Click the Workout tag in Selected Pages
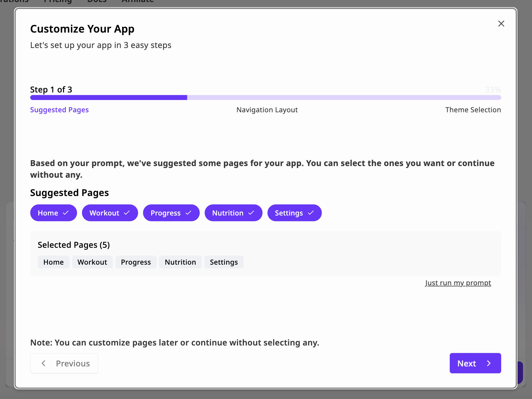 (92, 262)
